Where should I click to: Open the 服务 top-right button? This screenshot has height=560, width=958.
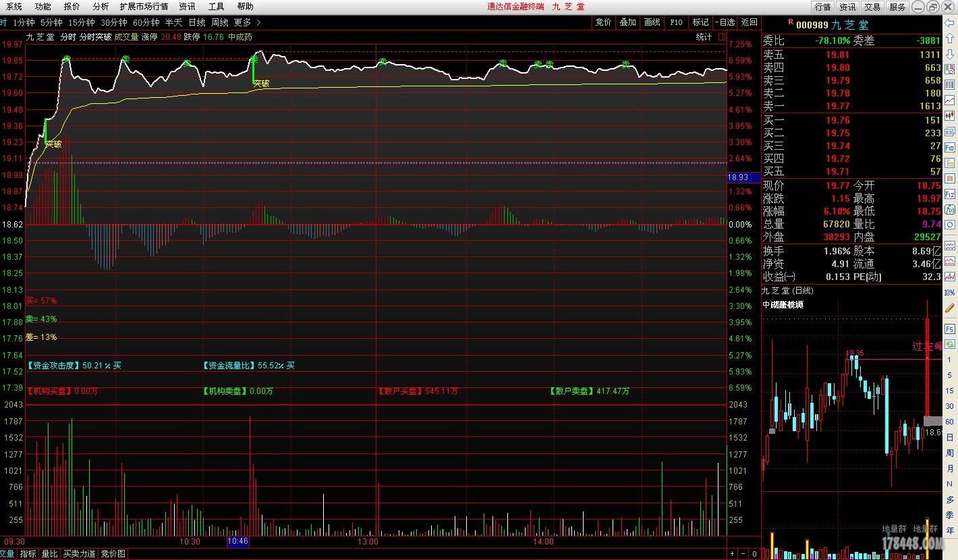(897, 7)
